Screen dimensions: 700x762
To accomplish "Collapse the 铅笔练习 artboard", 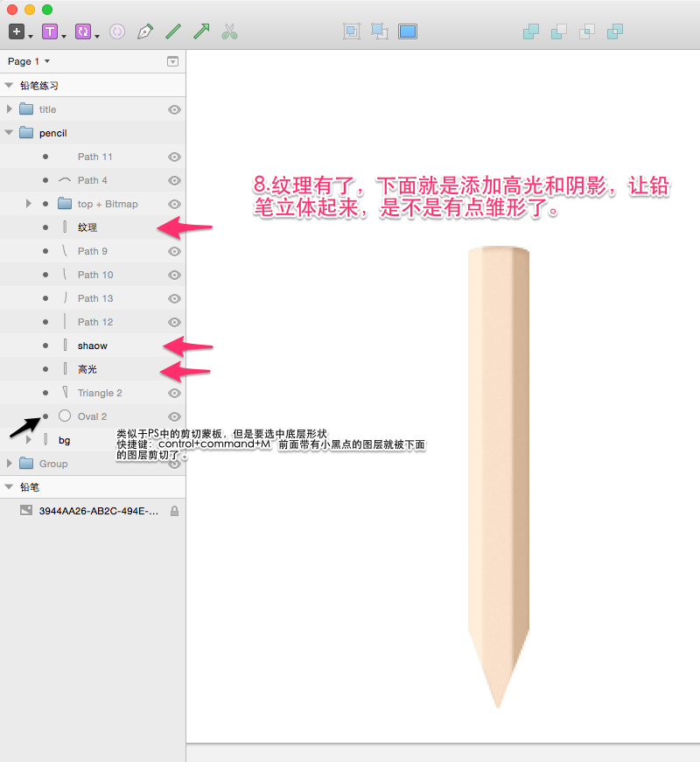I will tap(9, 85).
